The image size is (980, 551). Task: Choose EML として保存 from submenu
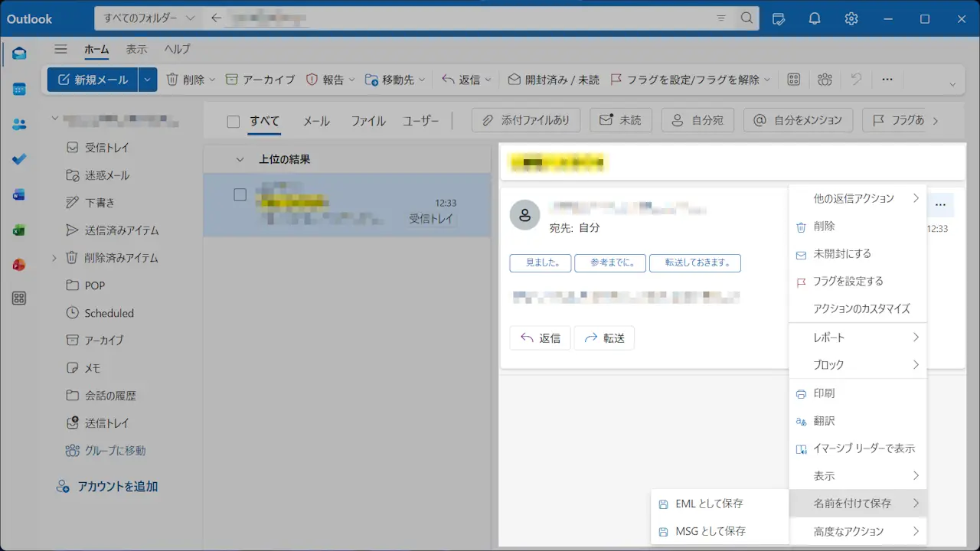pos(709,504)
